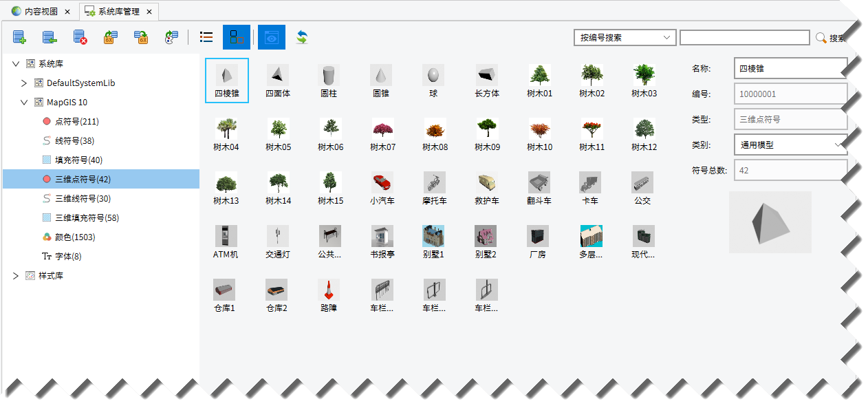
Task: Collapse the MapGIS 10 node
Action: [24, 102]
